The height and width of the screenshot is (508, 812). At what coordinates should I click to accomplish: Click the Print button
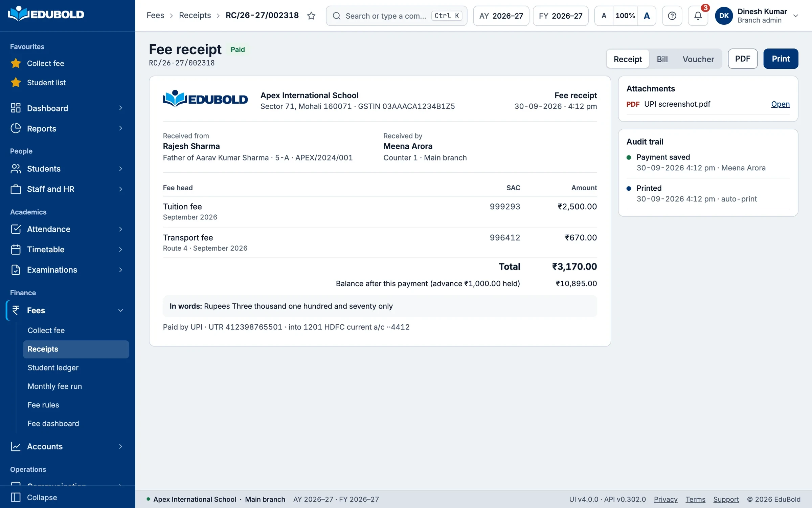[x=781, y=59]
